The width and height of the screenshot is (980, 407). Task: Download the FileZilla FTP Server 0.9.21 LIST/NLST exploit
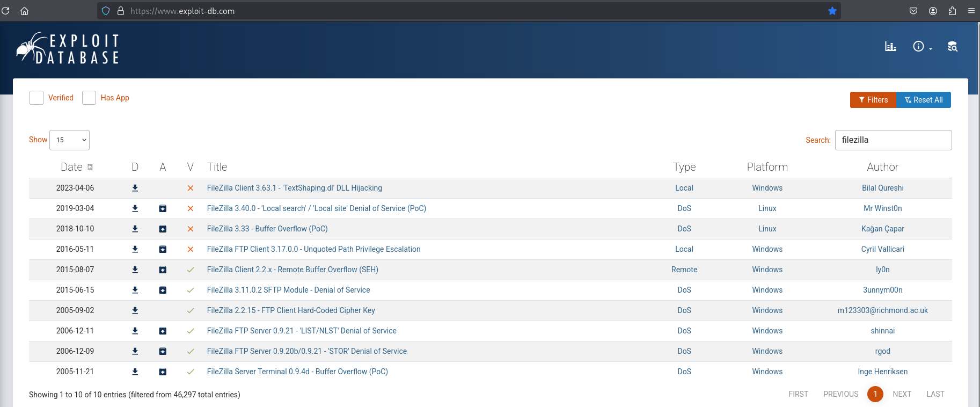click(x=135, y=331)
